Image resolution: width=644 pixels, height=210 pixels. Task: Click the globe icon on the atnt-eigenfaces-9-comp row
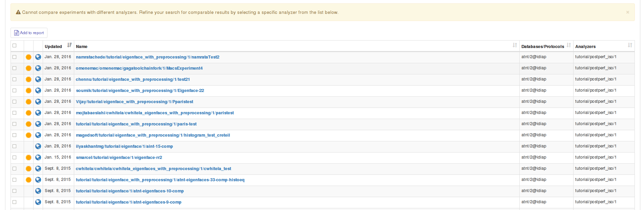coord(38,202)
